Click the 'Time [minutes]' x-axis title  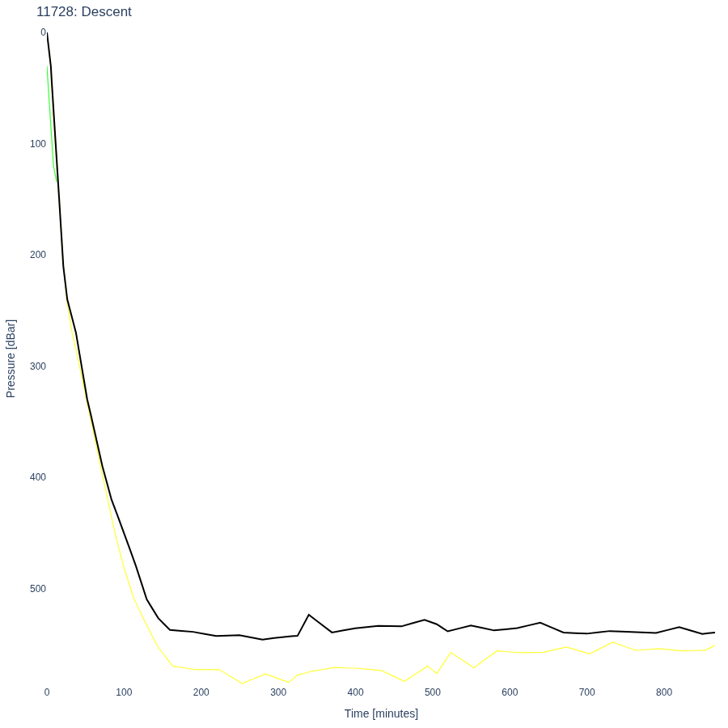point(381,713)
